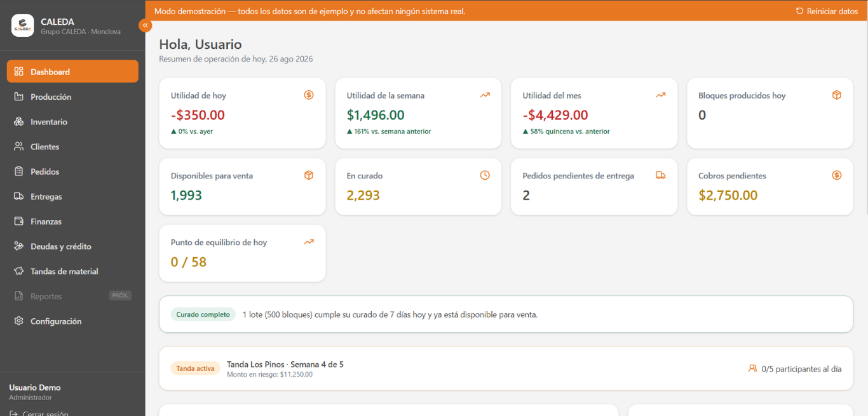Click Reiniciar datos button
868x416 pixels.
click(827, 11)
